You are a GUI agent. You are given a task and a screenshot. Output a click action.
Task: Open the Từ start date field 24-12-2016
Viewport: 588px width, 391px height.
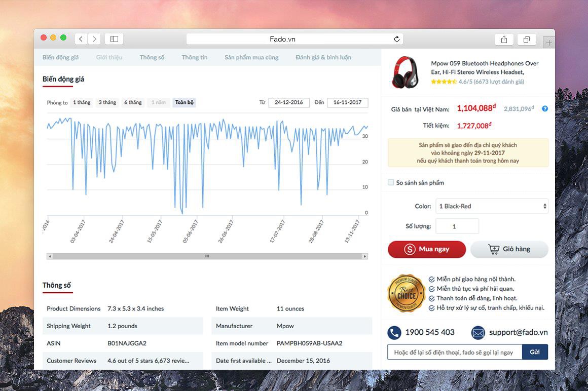(x=289, y=102)
